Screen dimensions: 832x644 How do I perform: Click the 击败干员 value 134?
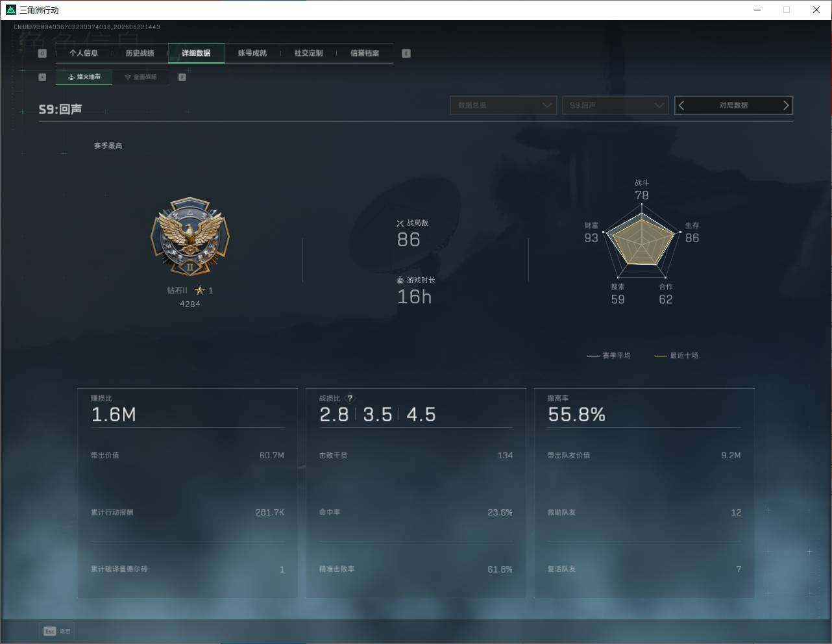pos(506,456)
